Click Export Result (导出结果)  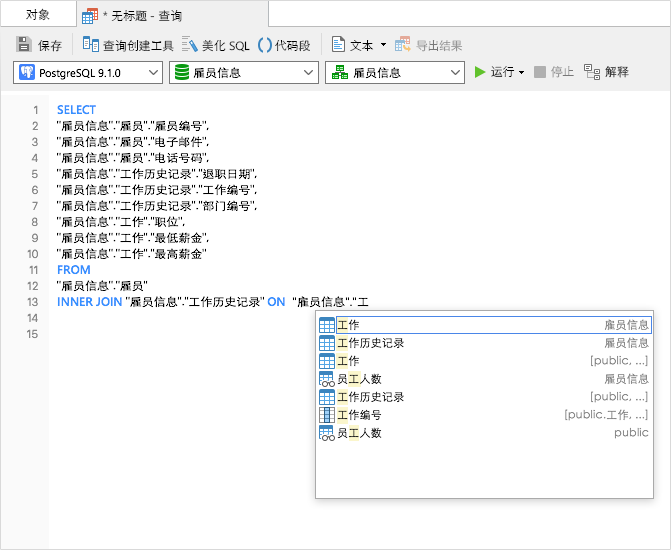(428, 45)
